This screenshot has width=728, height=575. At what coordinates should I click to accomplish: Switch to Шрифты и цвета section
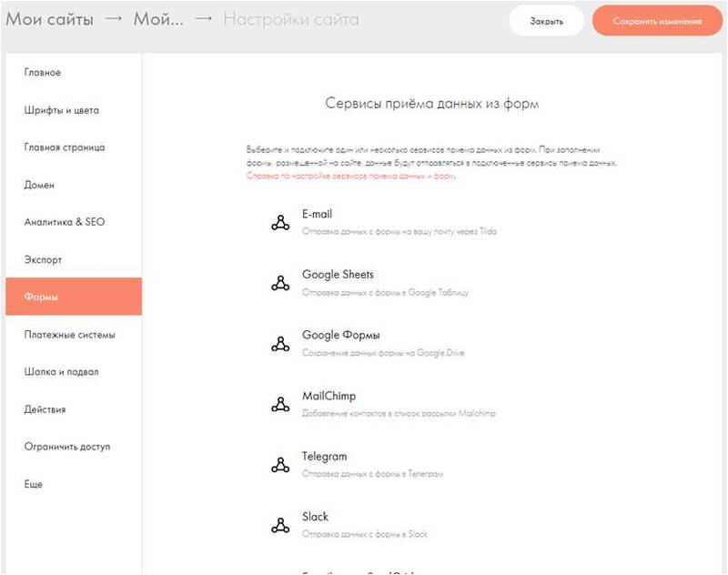[x=62, y=110]
